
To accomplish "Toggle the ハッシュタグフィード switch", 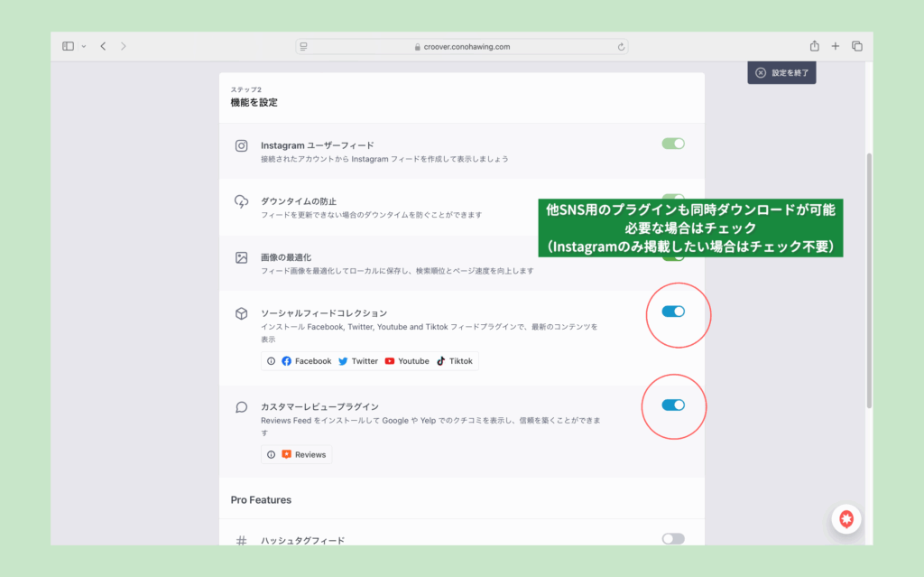I will 673,539.
